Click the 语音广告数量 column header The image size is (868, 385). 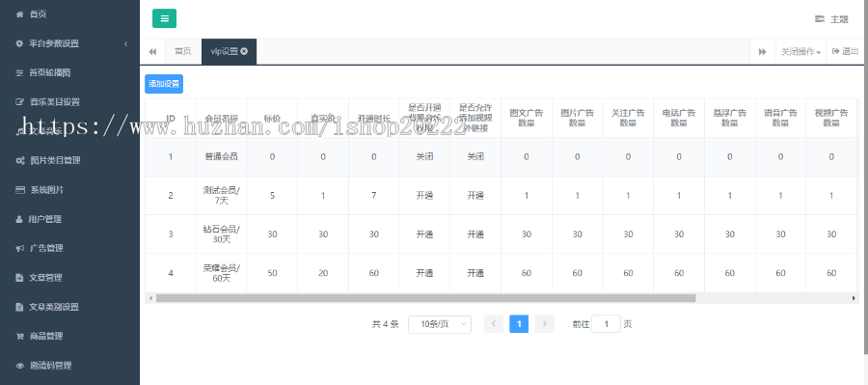coord(780,118)
